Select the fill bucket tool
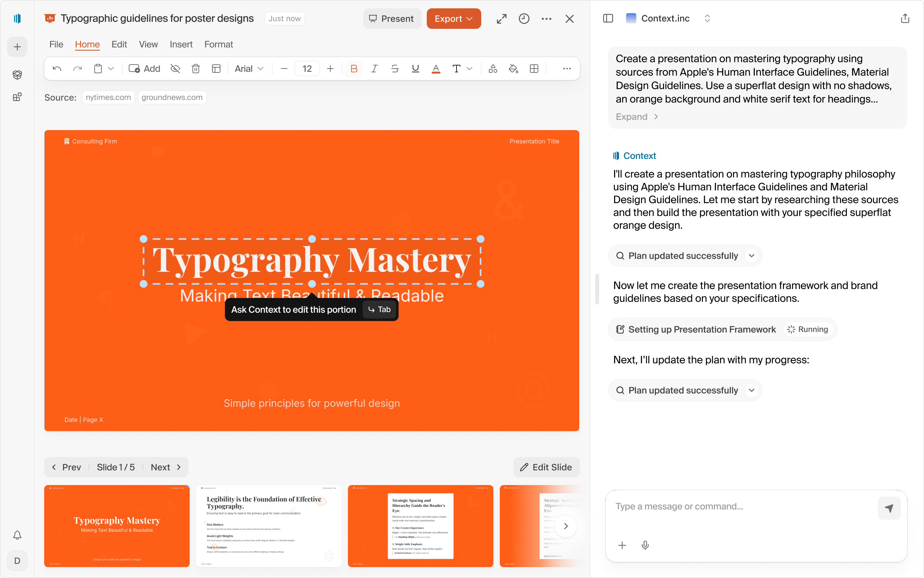Screen dimensions: 924x578 click(x=513, y=69)
